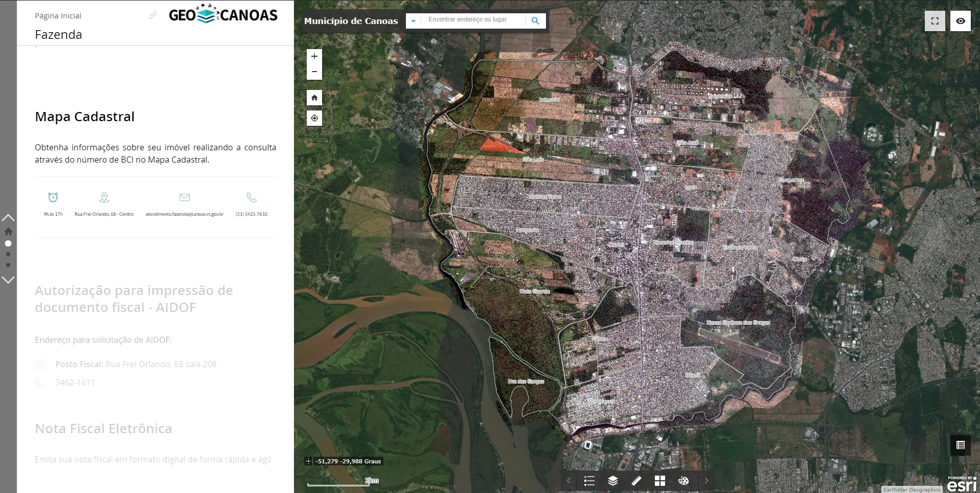Expand the search source dropdown arrow
This screenshot has width=980, height=493.
point(413,21)
